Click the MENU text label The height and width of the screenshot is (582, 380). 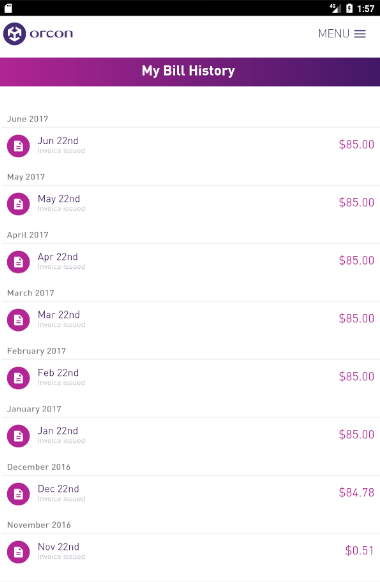(x=334, y=34)
